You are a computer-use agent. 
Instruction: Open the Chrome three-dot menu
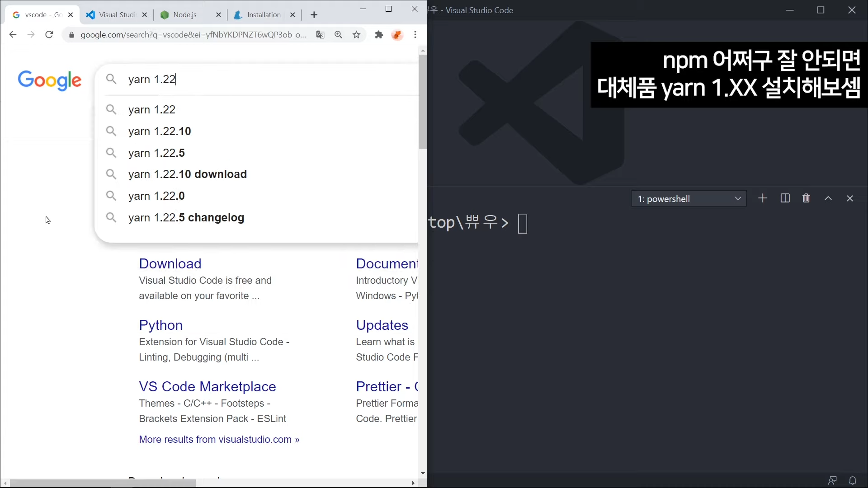[x=415, y=35]
